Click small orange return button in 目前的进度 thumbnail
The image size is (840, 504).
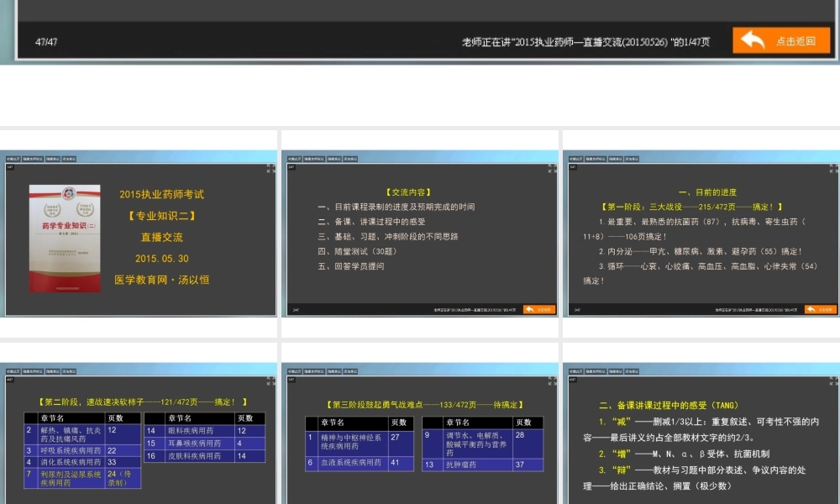pyautogui.click(x=821, y=310)
